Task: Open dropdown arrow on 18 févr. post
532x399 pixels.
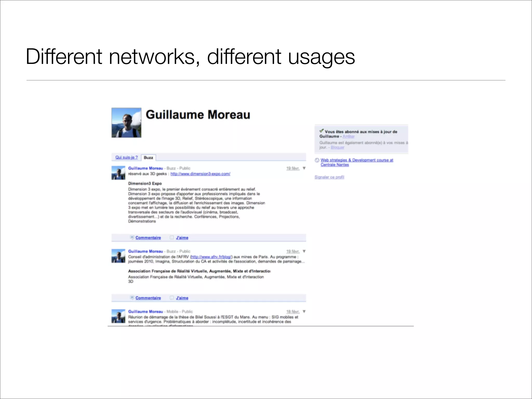Action: tap(304, 311)
